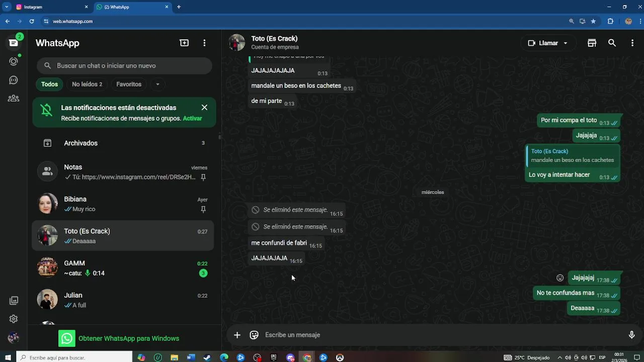This screenshot has width=644, height=362.
Task: Open the conversation options menu
Action: (632, 43)
